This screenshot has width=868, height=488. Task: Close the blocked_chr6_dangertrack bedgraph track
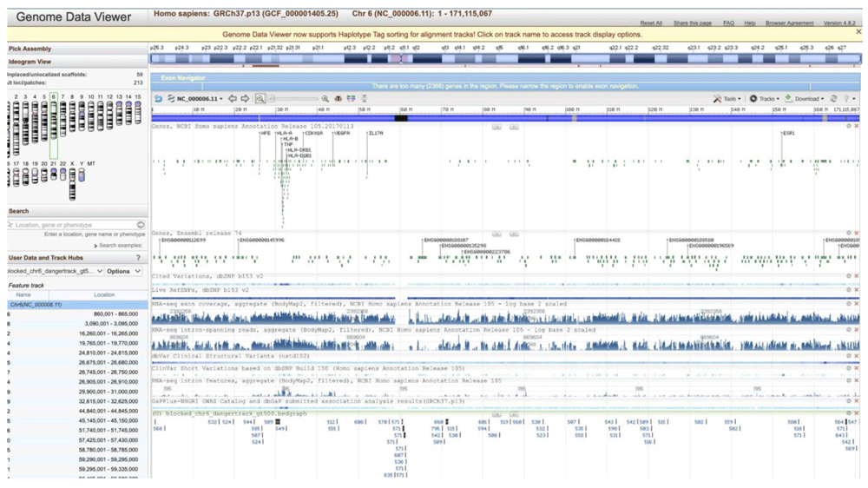(857, 413)
